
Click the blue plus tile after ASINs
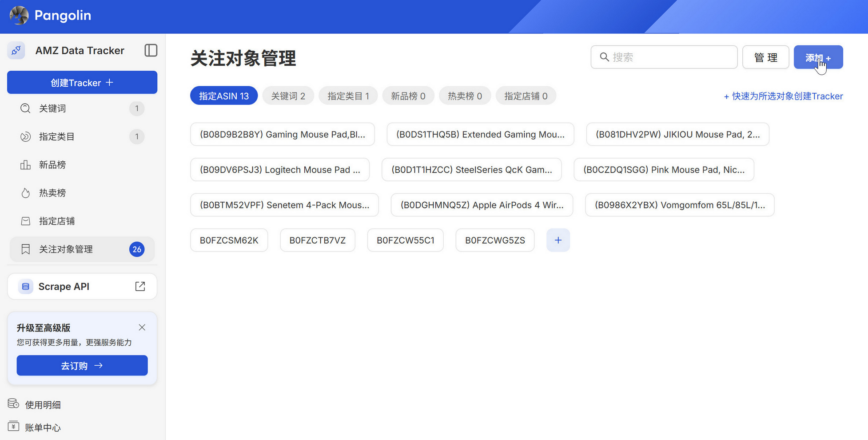[x=558, y=240]
